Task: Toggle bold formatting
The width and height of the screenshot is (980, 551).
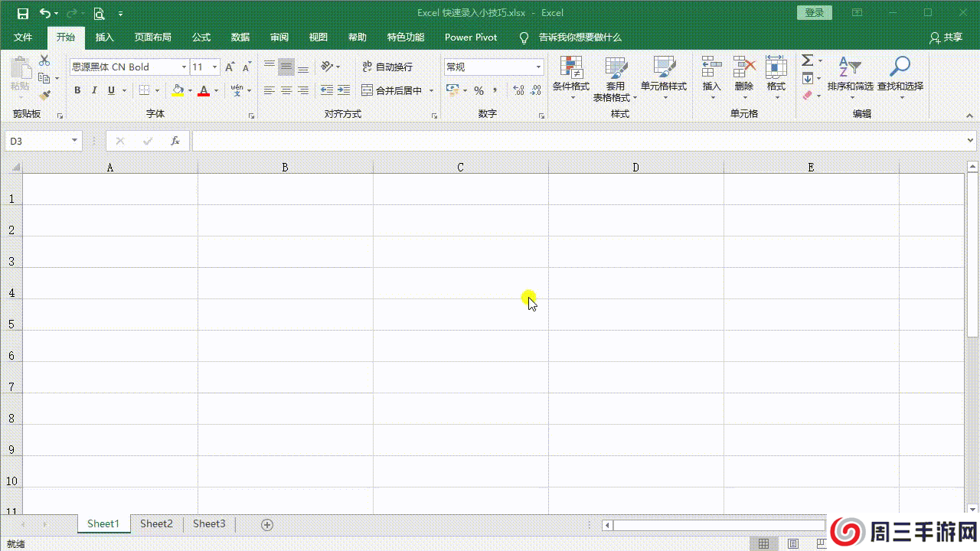Action: [x=77, y=90]
